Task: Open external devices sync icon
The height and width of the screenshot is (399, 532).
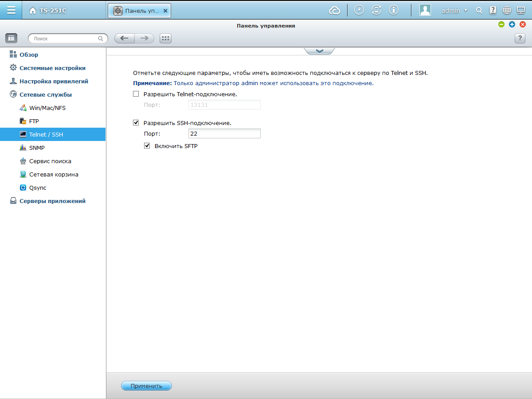Action: pos(376,10)
